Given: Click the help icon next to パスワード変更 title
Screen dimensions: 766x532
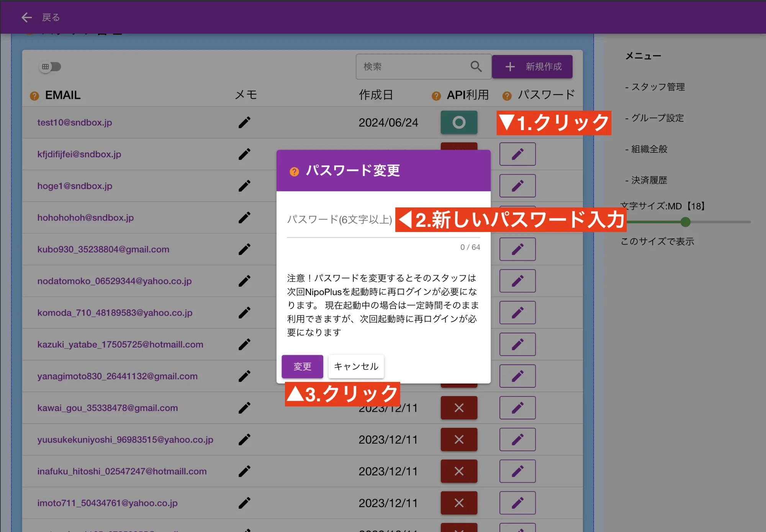Looking at the screenshot, I should (x=294, y=171).
